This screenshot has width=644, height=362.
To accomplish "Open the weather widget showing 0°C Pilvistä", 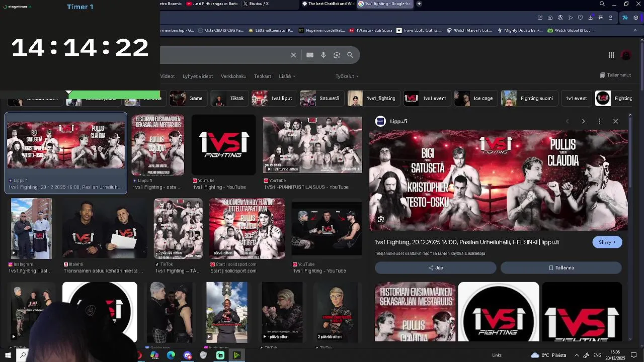I will pos(548,355).
